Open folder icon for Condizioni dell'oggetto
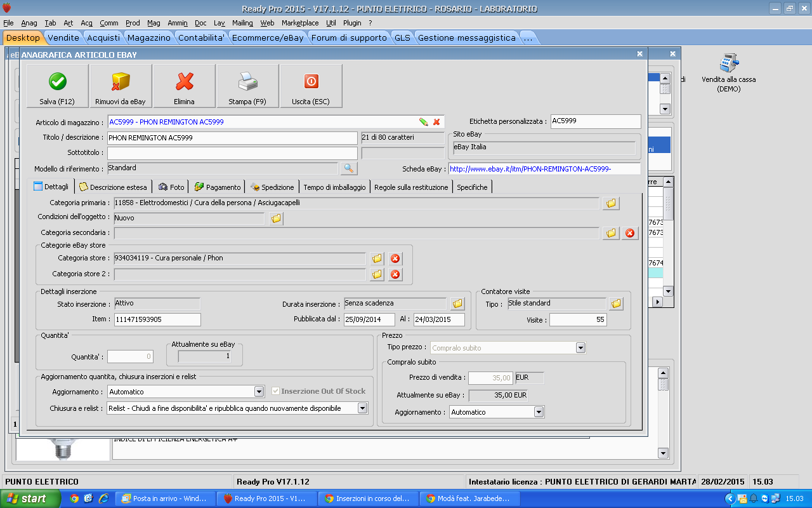Viewport: 812px width, 508px height. click(x=276, y=218)
